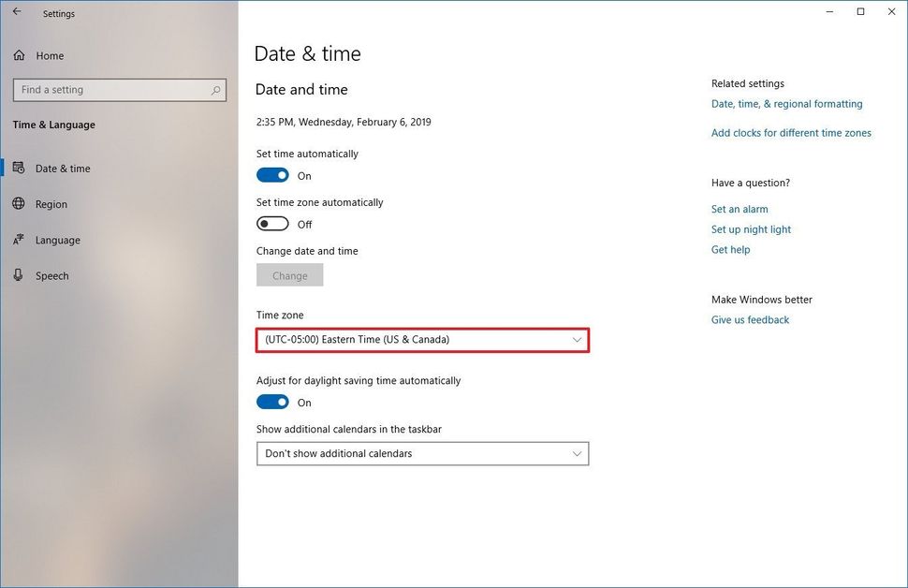Click Give us feedback
This screenshot has height=588, width=908.
[x=749, y=319]
